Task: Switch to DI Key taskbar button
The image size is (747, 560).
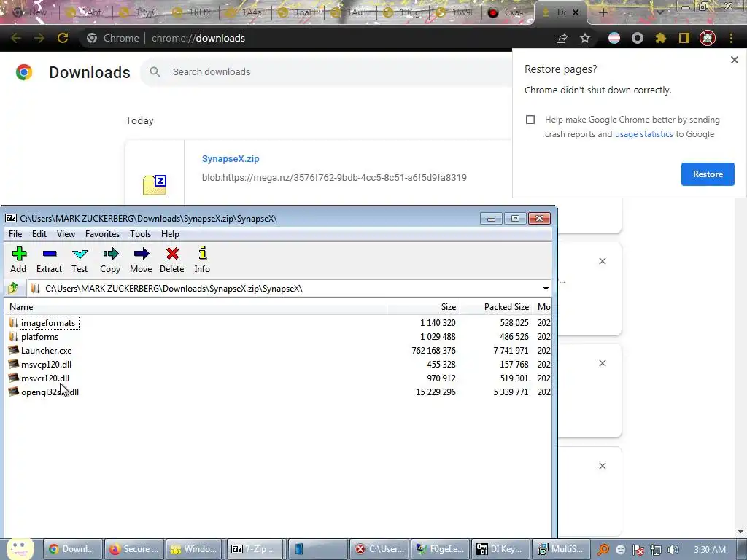Action: click(x=500, y=549)
